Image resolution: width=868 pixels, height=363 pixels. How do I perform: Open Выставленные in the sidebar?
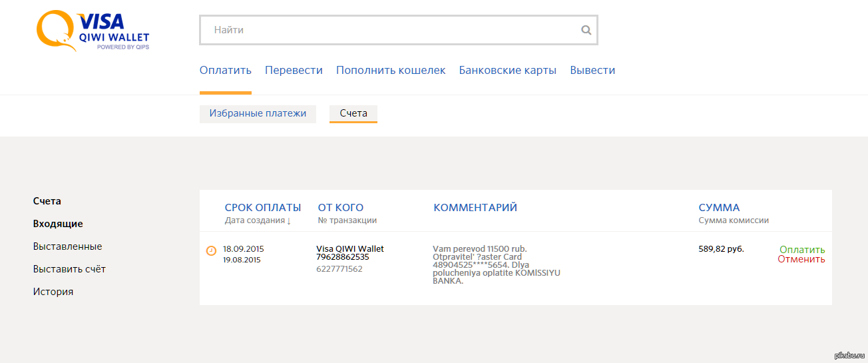tap(68, 246)
